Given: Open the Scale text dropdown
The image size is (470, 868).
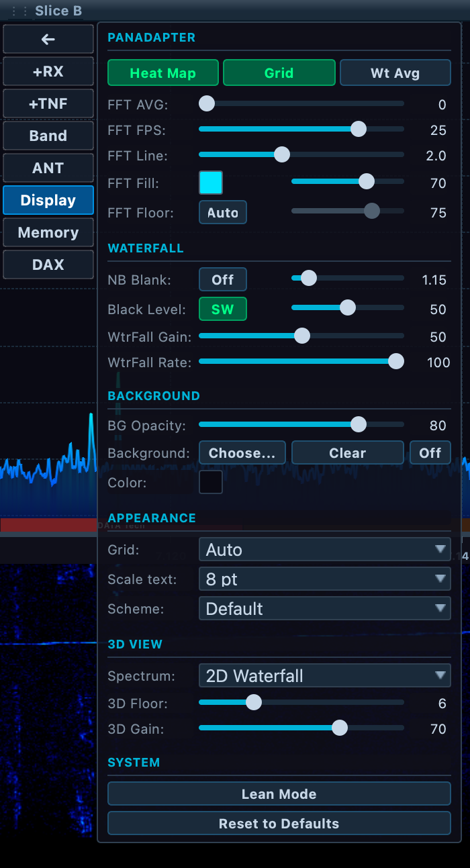Looking at the screenshot, I should (x=325, y=579).
